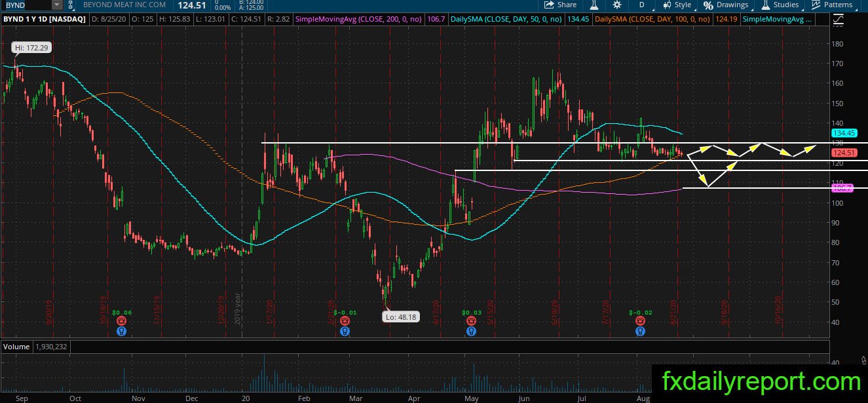Select DailySMA 100-day study label
The height and width of the screenshot is (403, 868).
[652, 20]
